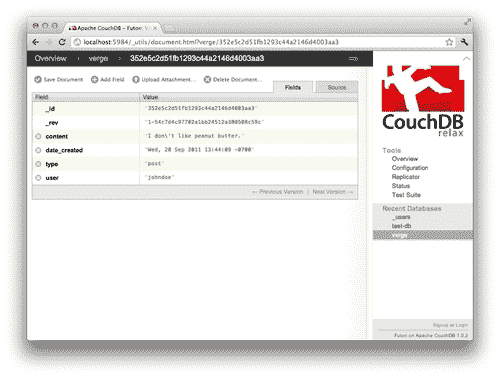500x378 pixels.
Task: Open Configuration in Tools sidebar
Action: 410,168
